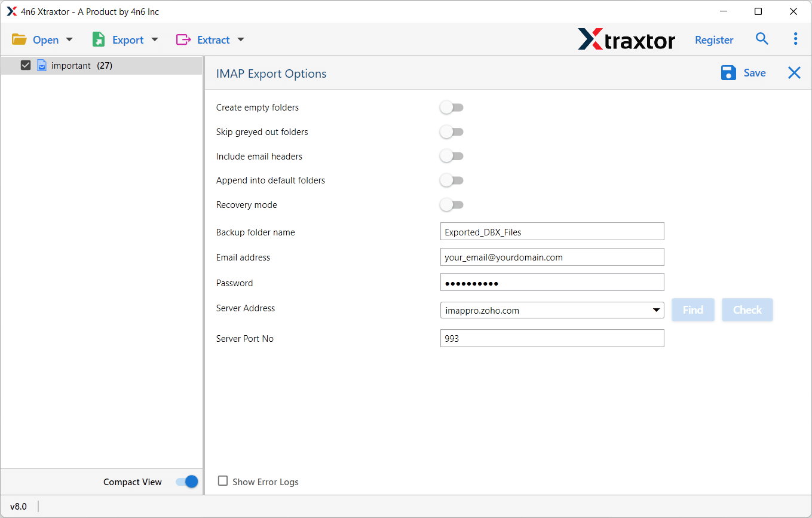Minimize the Xtraxtor window
The image size is (812, 518).
[x=722, y=11]
